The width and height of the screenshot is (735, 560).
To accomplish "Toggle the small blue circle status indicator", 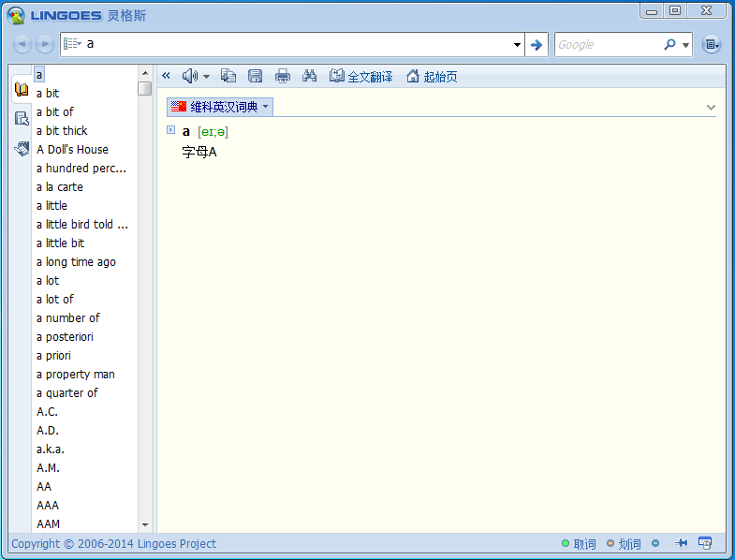I will (655, 543).
